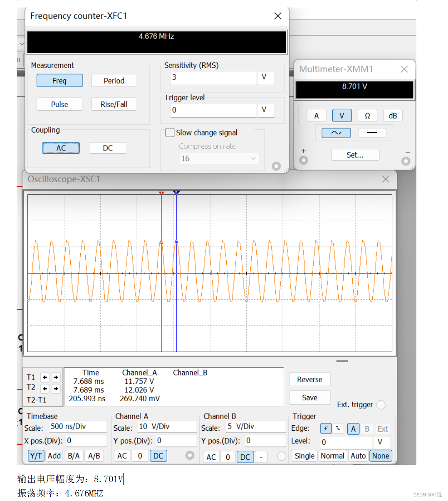Set Channel A coupling to AC
The image size is (448, 501).
(x=122, y=456)
